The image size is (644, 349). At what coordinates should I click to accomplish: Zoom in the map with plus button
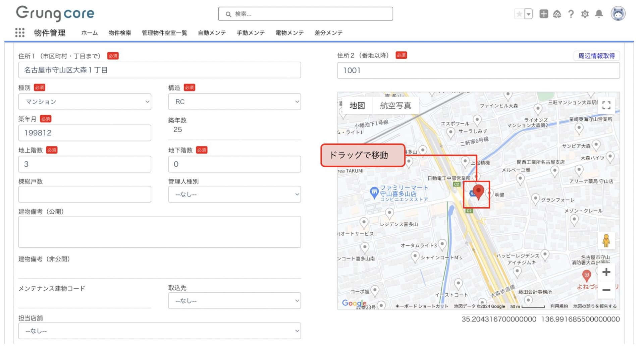pyautogui.click(x=606, y=272)
